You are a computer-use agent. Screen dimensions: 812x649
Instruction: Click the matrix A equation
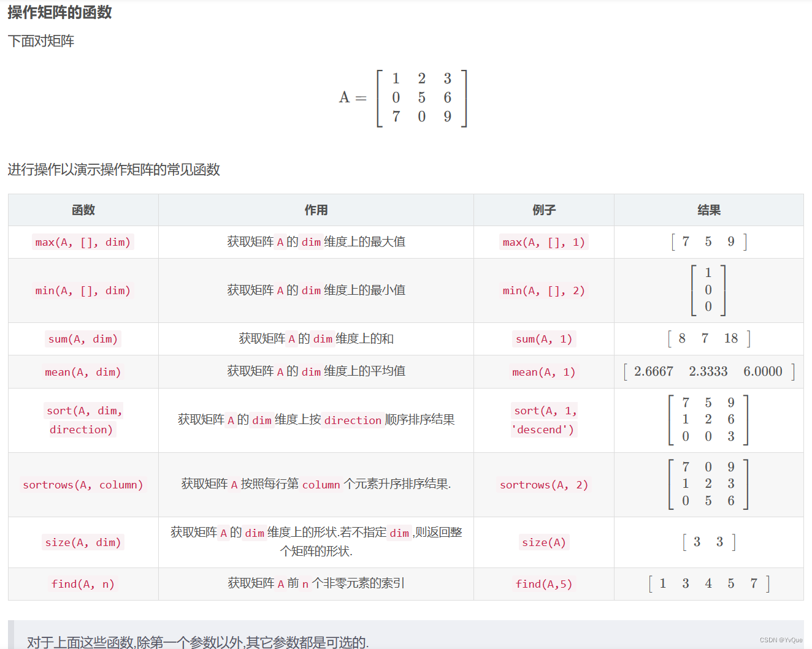click(403, 98)
